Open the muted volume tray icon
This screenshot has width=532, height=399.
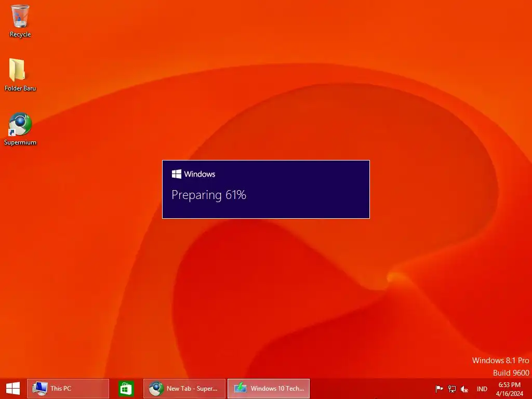[464, 389]
